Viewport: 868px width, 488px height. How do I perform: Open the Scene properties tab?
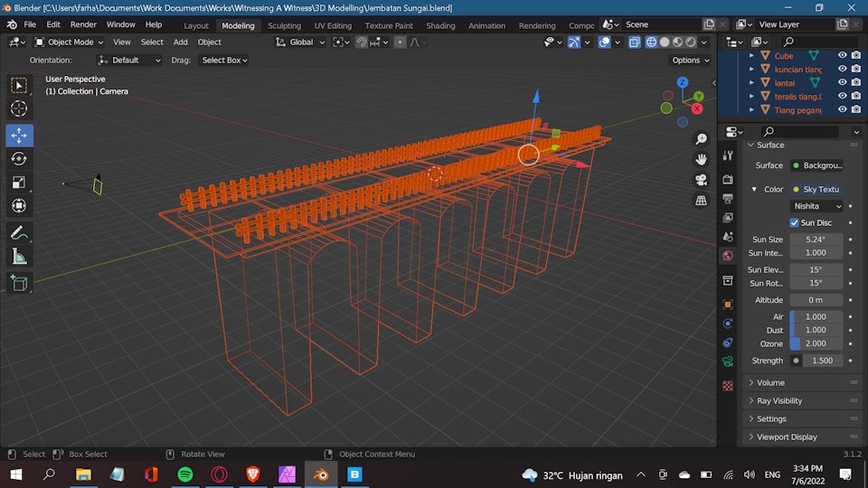coord(728,236)
